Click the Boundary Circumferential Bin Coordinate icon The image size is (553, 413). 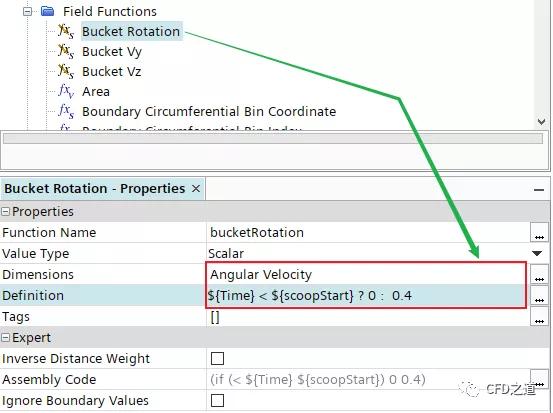[66, 111]
